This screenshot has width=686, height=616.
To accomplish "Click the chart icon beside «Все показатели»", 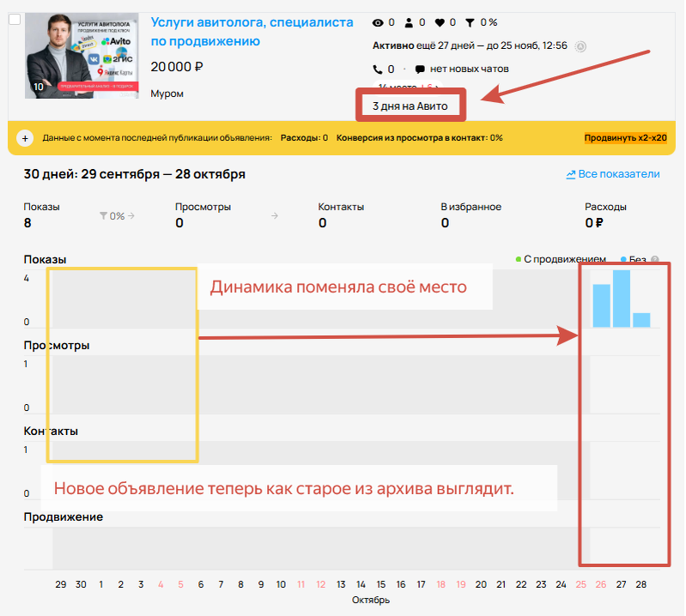I will click(x=570, y=175).
